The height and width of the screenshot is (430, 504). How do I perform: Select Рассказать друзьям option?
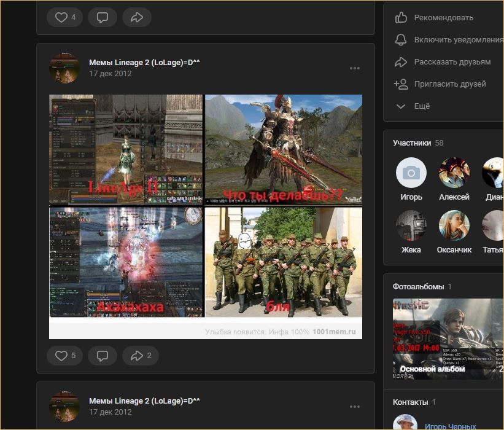[x=452, y=62]
